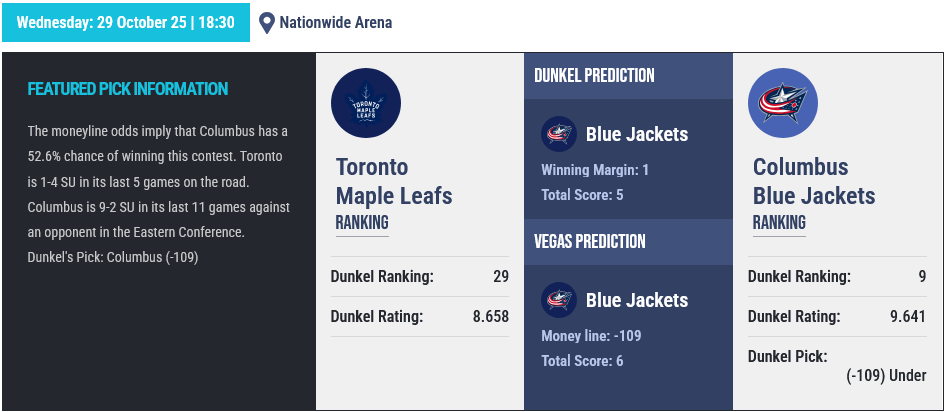The width and height of the screenshot is (945, 412).
Task: Click Blue Jackets logo under Dunkel Prediction
Action: point(558,134)
